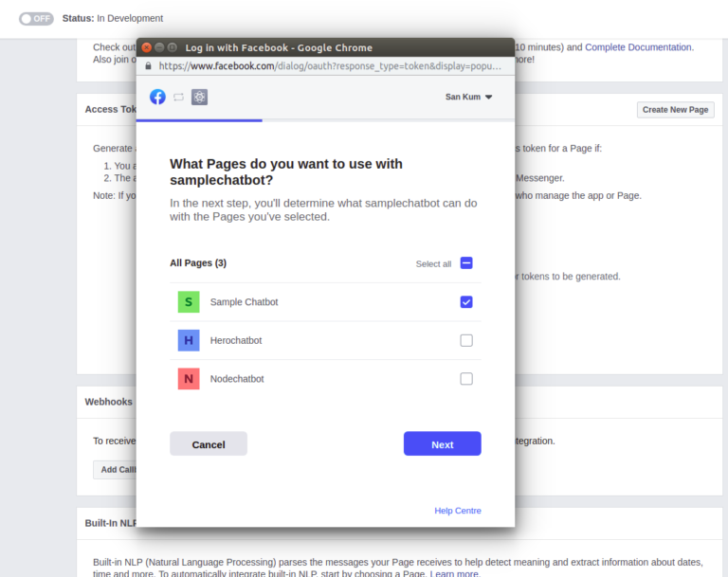Click the Next button
The width and height of the screenshot is (728, 577).
point(442,443)
